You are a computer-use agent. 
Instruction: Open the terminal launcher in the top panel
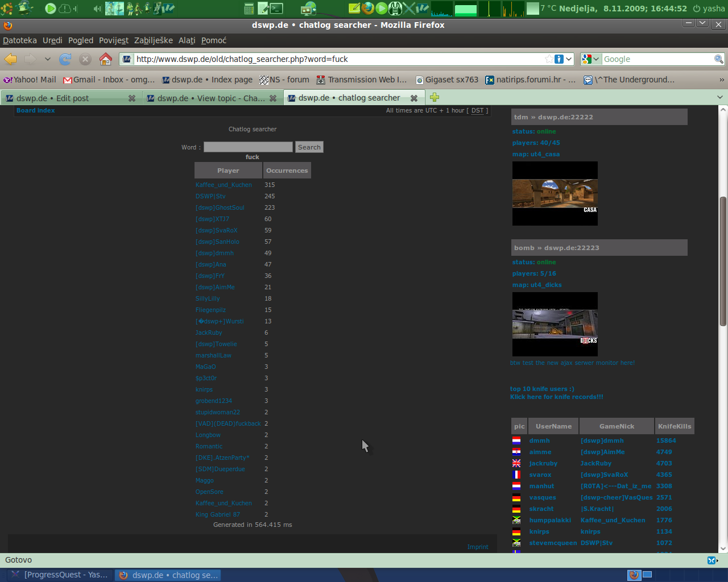click(277, 8)
